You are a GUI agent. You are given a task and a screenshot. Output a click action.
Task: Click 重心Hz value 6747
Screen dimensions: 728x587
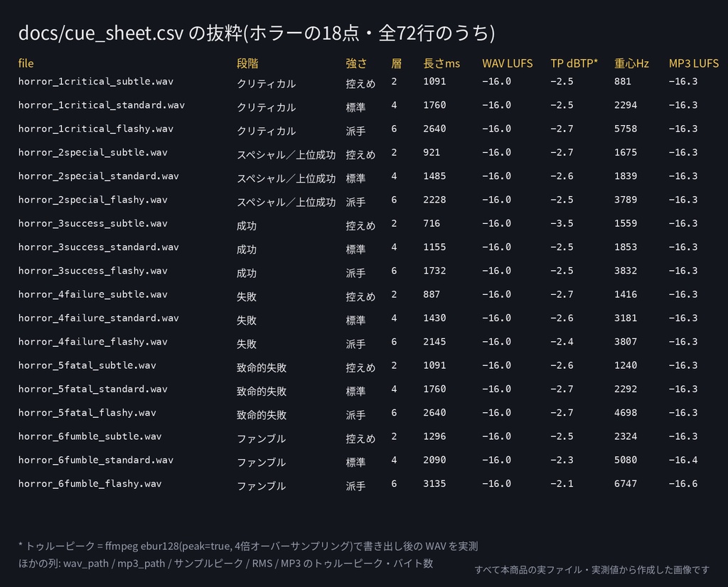626,483
